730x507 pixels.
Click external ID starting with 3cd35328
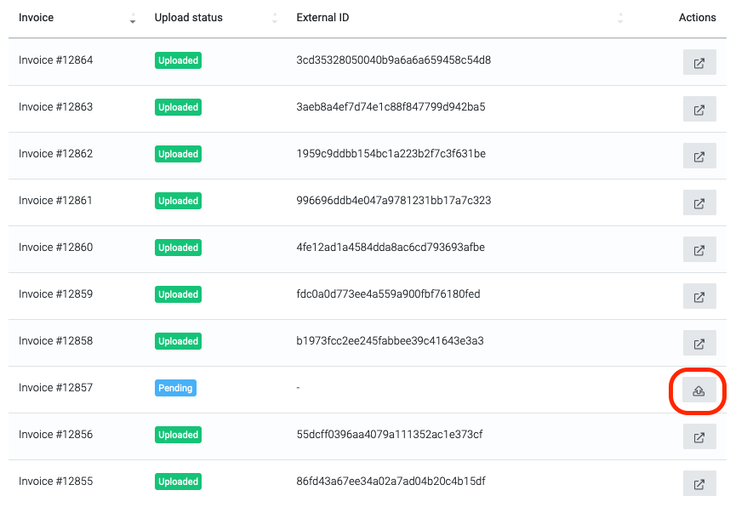pyautogui.click(x=393, y=60)
